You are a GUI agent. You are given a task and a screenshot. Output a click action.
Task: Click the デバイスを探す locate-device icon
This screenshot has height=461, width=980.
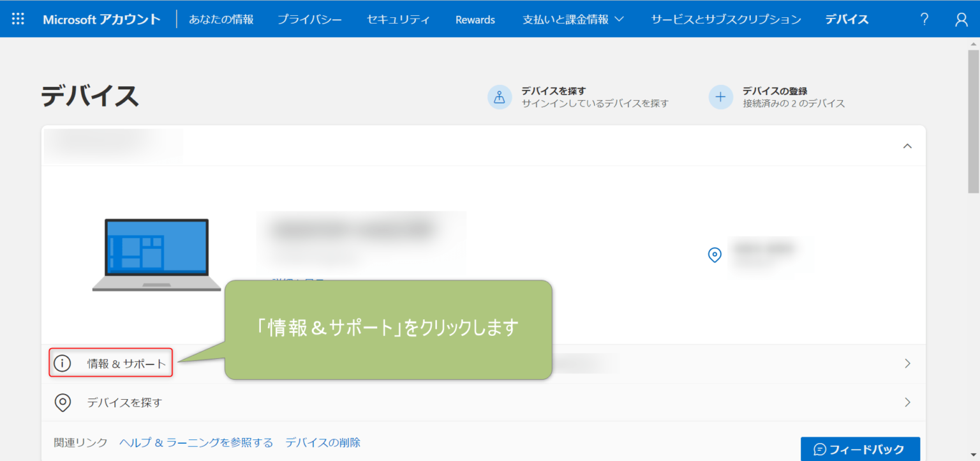(x=500, y=96)
